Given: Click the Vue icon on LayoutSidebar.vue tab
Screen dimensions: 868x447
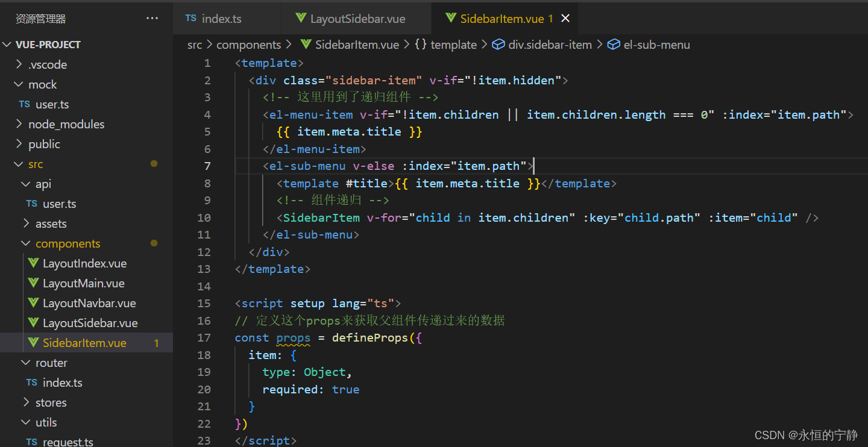Looking at the screenshot, I should click(x=301, y=18).
